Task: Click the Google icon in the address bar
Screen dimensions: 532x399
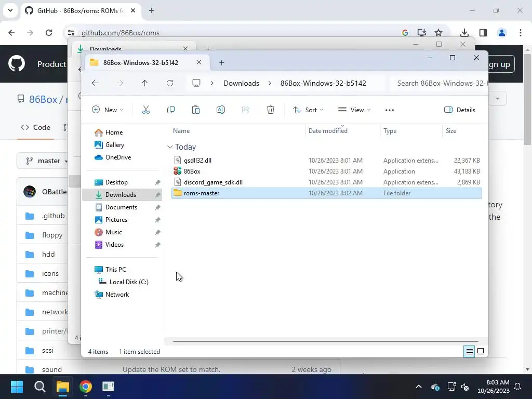Action: pyautogui.click(x=405, y=33)
